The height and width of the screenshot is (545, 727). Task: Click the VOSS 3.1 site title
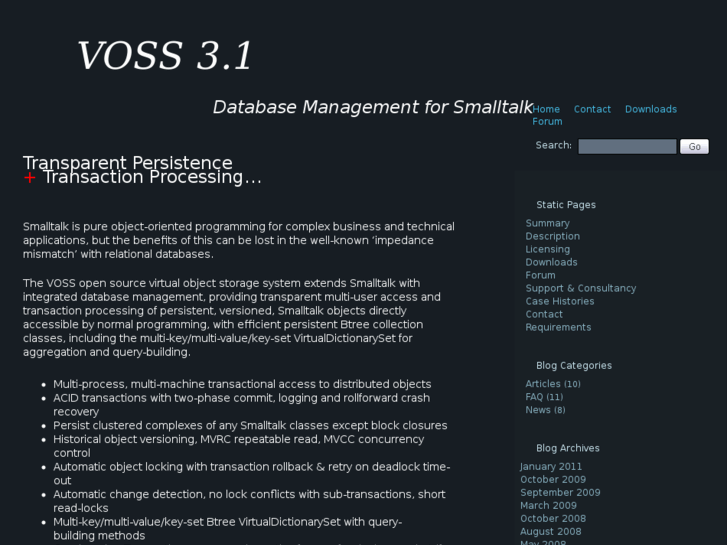pyautogui.click(x=165, y=56)
